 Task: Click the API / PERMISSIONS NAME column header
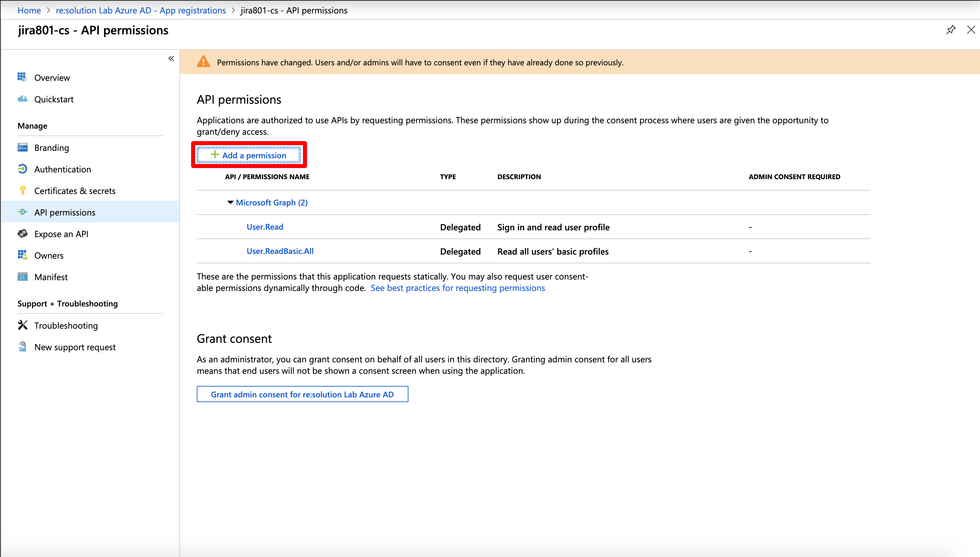[267, 177]
